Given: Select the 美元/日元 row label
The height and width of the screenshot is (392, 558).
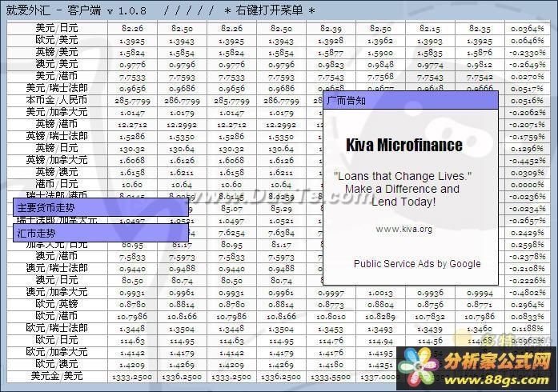Looking at the screenshot, I should point(57,28).
